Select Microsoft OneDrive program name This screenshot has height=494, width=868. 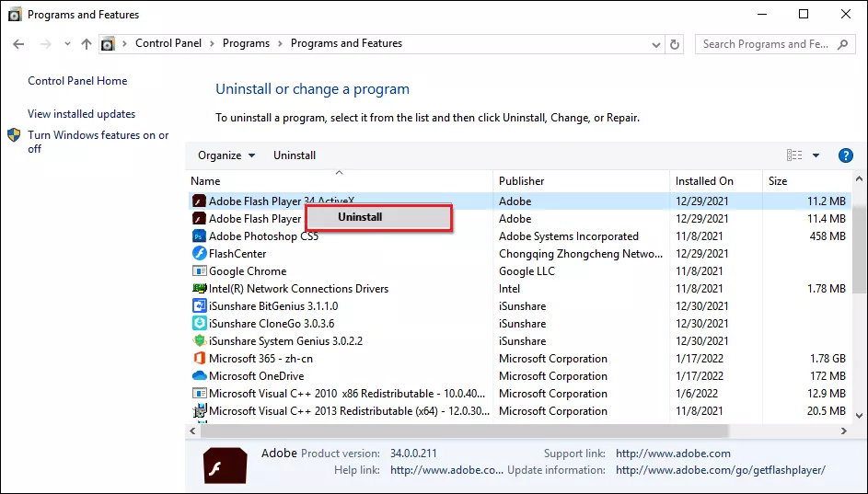[x=256, y=376]
